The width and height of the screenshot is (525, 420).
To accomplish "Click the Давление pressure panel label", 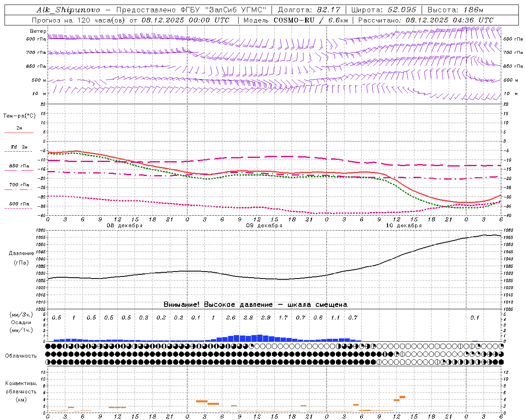I will 21,253.
